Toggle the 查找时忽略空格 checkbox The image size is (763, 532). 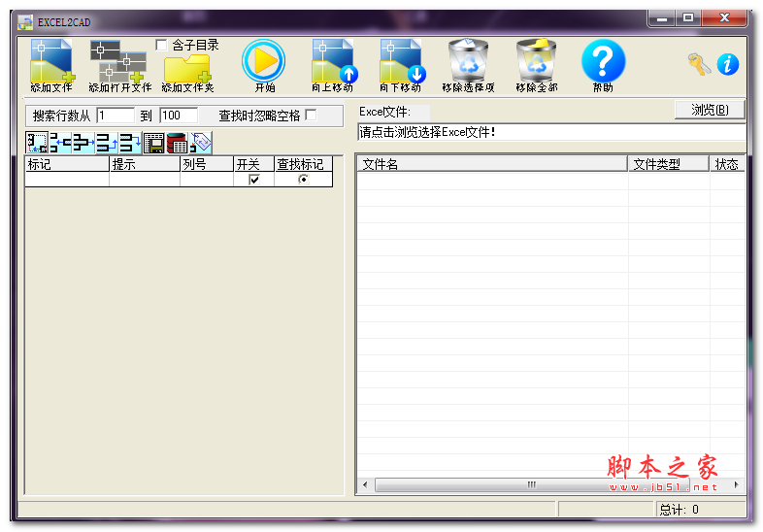[311, 115]
